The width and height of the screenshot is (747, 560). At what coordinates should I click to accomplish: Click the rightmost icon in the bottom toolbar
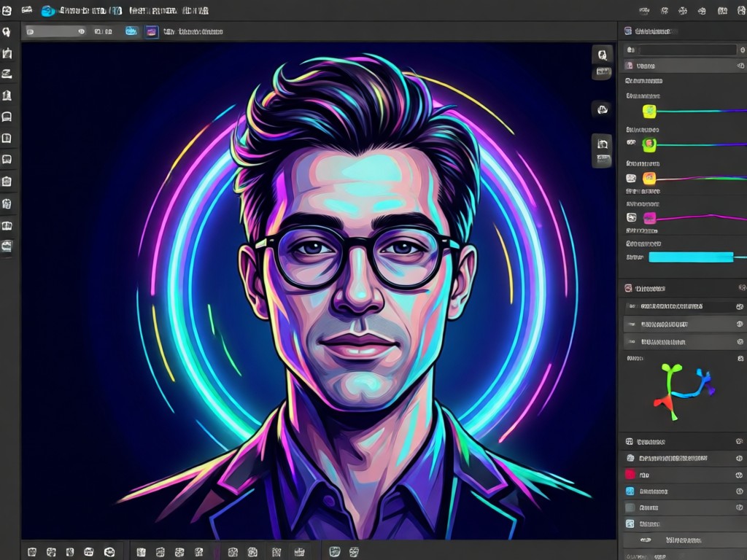pos(354,552)
